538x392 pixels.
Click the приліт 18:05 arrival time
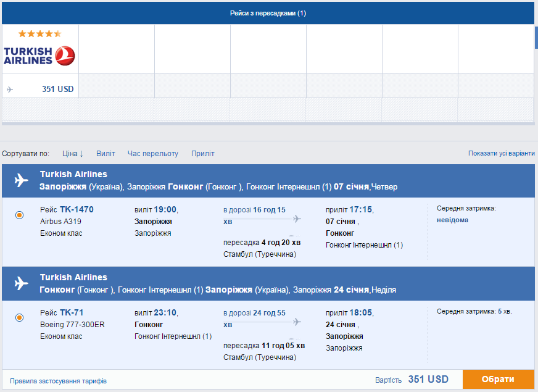click(x=350, y=313)
